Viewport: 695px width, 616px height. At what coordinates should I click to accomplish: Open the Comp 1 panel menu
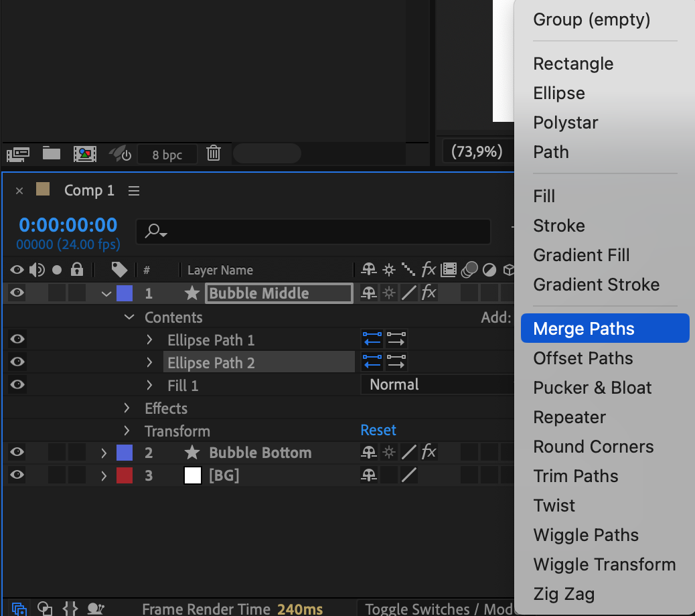134,191
